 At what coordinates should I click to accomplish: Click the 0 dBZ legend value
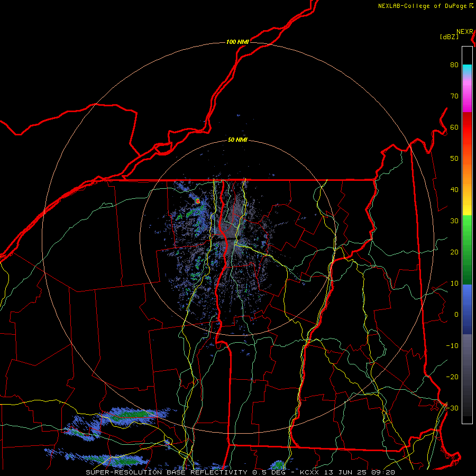click(456, 315)
